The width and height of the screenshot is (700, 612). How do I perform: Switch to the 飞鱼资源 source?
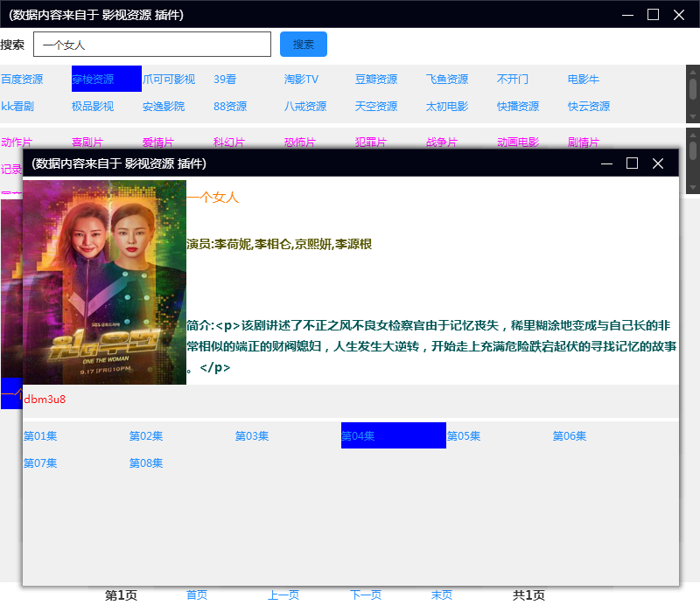click(447, 80)
